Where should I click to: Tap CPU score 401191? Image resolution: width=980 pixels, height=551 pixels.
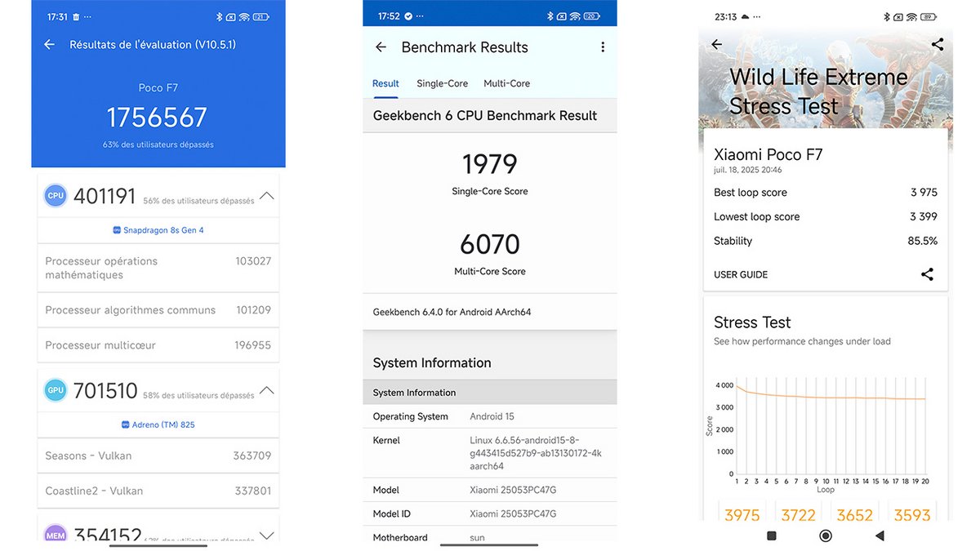pyautogui.click(x=105, y=196)
